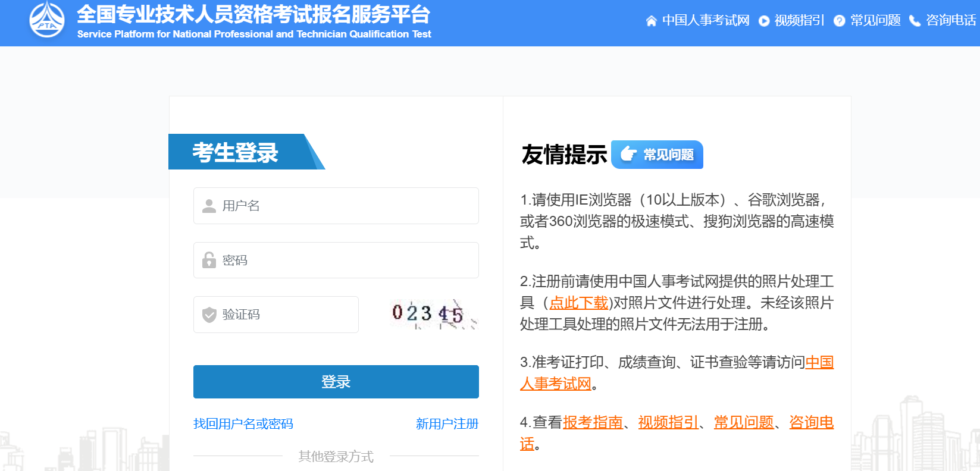Click the lock icon in 密码 field
Screen dimensions: 980x471
pos(209,260)
